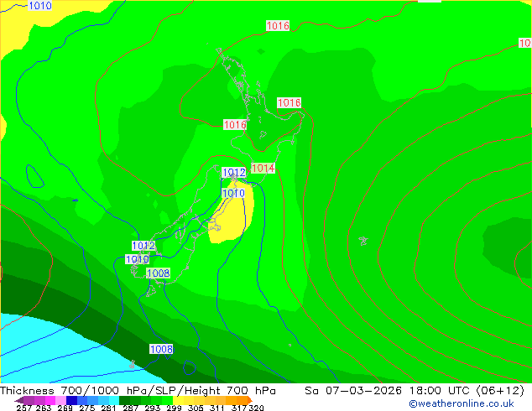The width and height of the screenshot is (532, 411).
Task: Click the red 1014 isobar label
Action: [263, 169]
